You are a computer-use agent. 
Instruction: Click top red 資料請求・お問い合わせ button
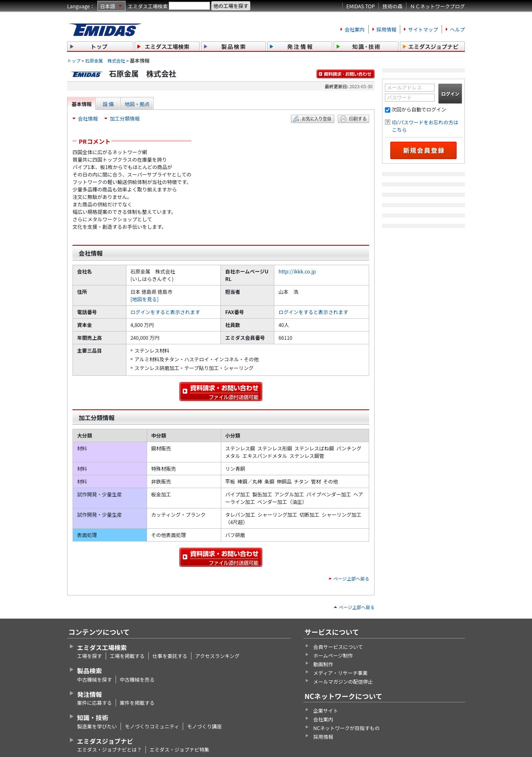pos(345,74)
